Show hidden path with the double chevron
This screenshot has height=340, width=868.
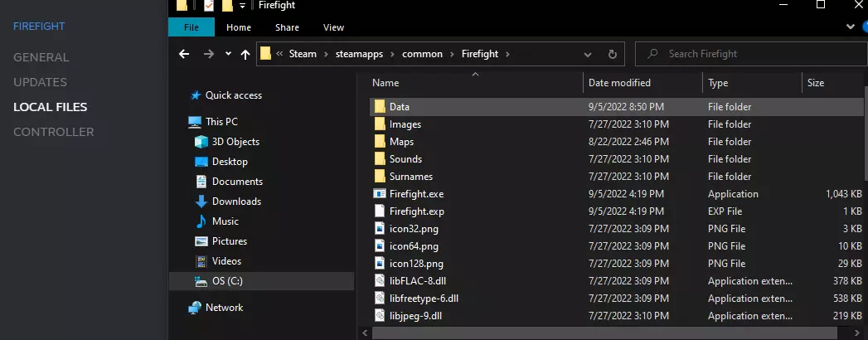[279, 54]
